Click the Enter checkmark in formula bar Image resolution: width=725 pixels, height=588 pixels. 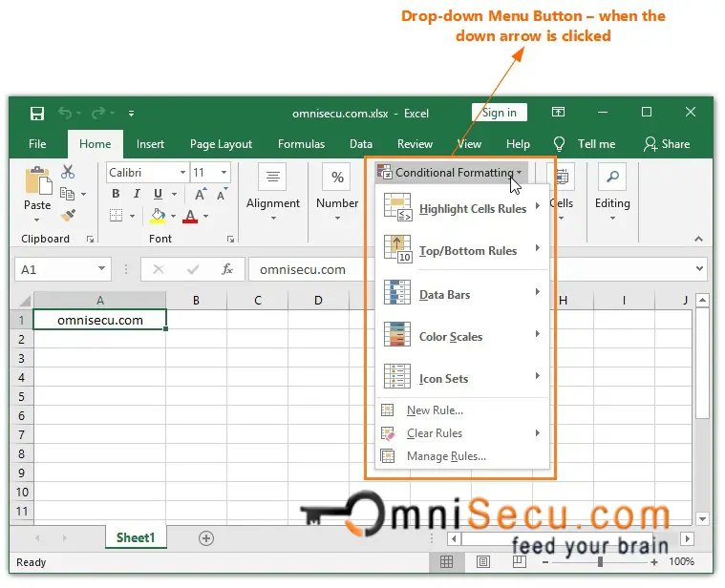click(x=193, y=269)
